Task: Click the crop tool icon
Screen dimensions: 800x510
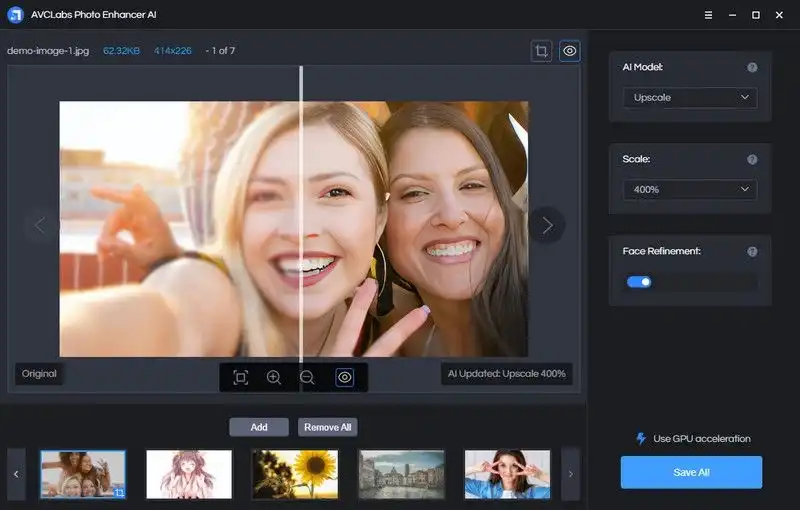Action: (541, 51)
